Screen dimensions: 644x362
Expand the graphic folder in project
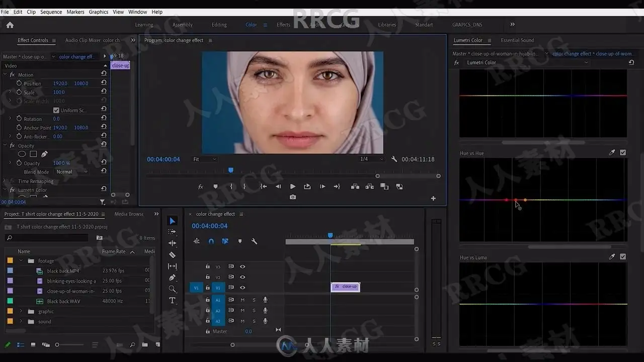pyautogui.click(x=21, y=311)
